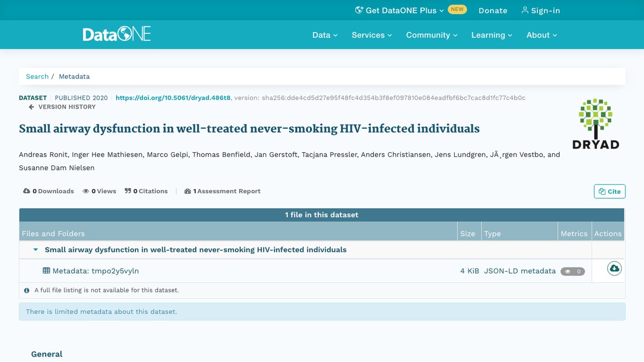Click the Donate link

[x=493, y=10]
